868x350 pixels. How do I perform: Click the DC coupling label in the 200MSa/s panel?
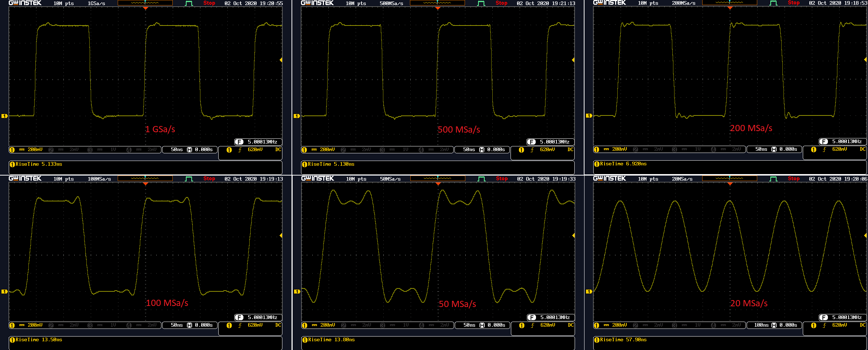point(863,149)
